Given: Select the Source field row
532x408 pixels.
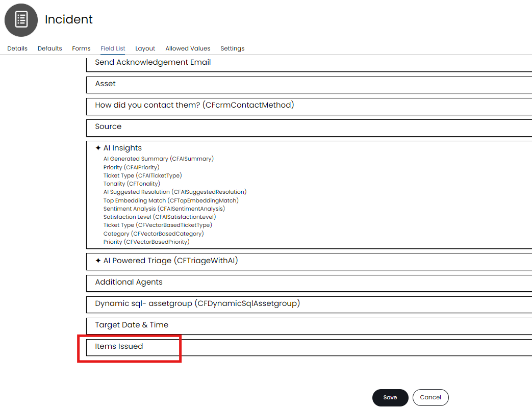Looking at the screenshot, I should pos(108,126).
